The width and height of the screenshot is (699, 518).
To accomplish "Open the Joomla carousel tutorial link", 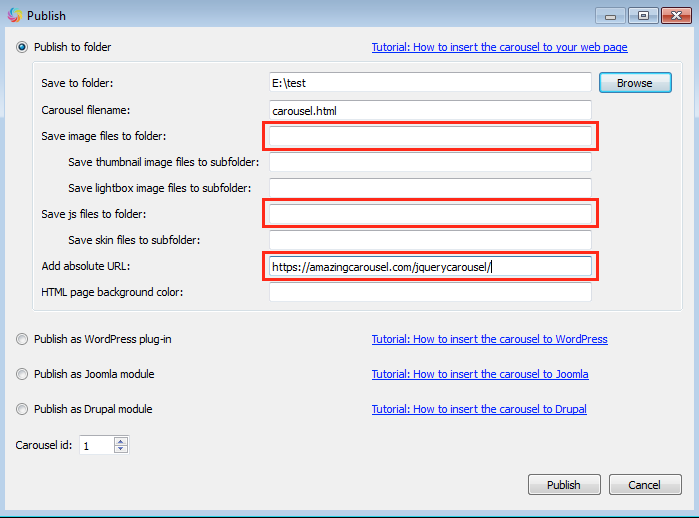I will point(480,374).
